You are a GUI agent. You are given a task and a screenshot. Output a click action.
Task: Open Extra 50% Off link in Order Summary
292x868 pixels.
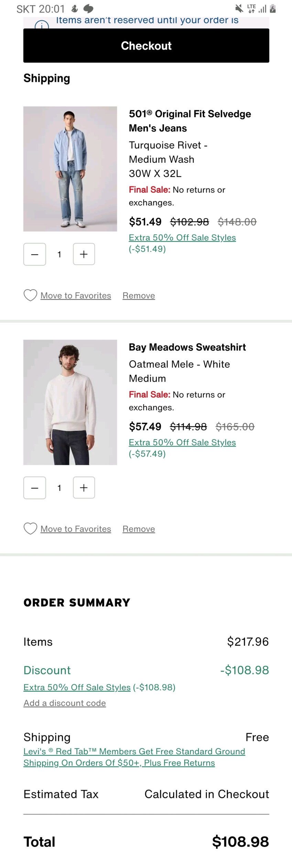tap(77, 688)
